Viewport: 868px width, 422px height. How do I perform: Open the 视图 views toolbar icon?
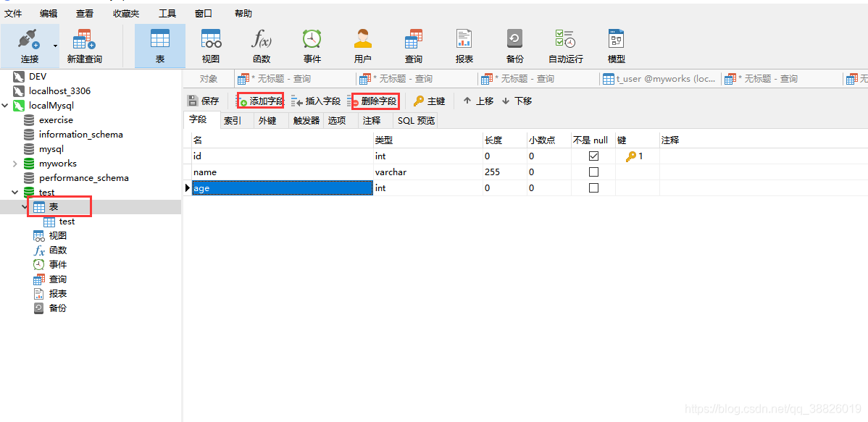tap(211, 46)
